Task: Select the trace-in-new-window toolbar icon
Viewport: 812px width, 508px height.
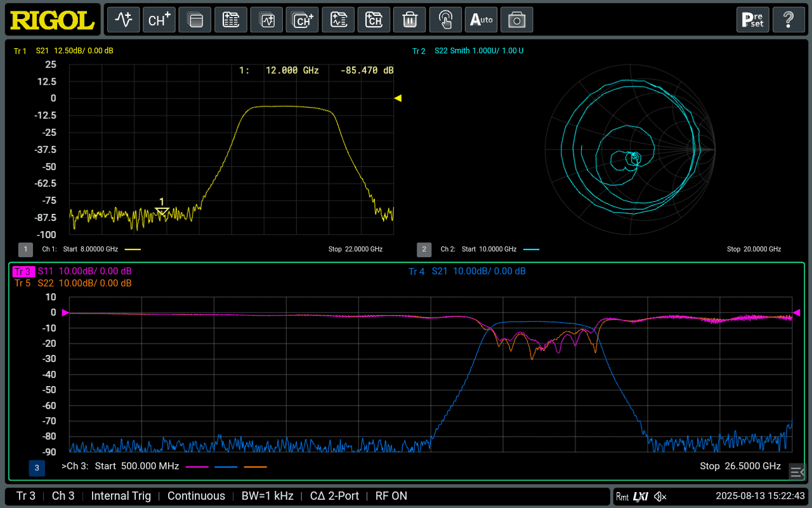Action: click(266, 20)
